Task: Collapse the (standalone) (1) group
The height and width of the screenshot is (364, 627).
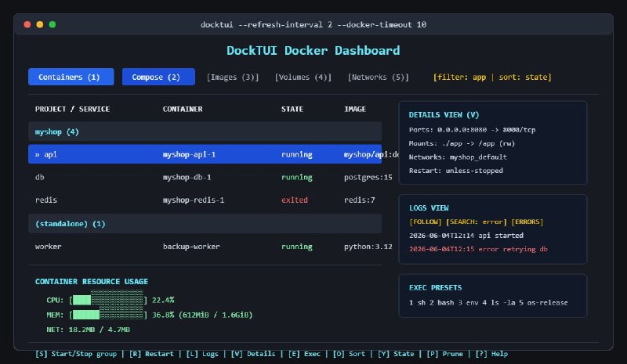Action: 205,224
